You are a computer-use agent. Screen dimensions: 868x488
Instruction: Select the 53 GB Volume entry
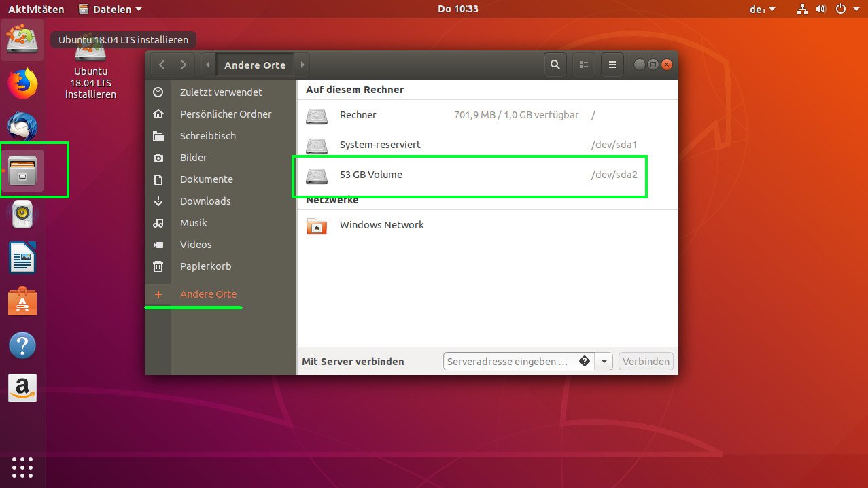click(x=487, y=175)
